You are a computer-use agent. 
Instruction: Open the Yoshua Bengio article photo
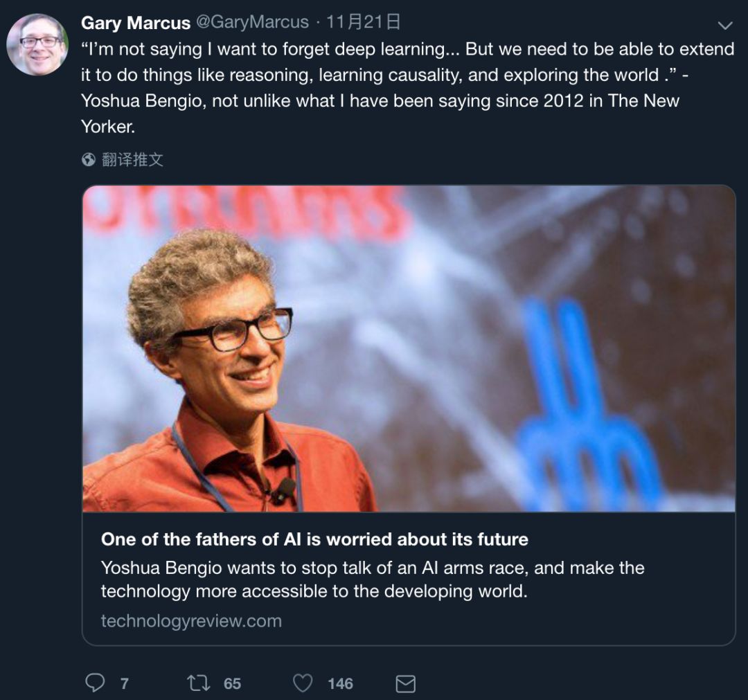[x=409, y=348]
